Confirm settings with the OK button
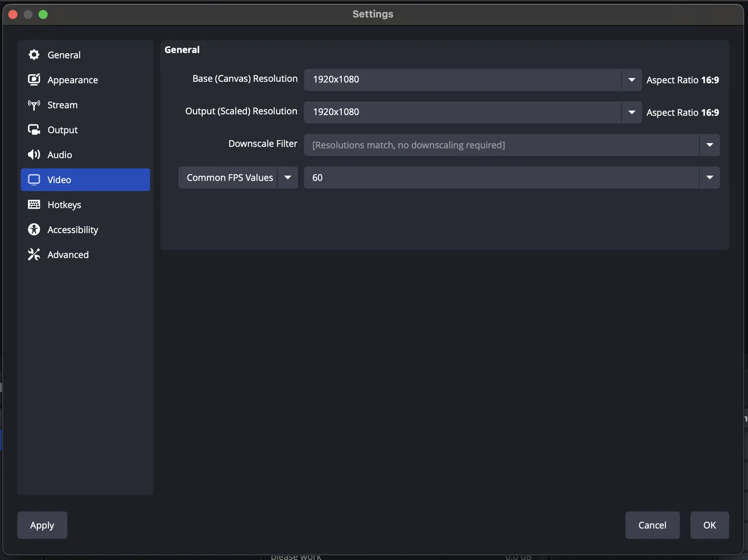The width and height of the screenshot is (748, 560). pyautogui.click(x=709, y=525)
